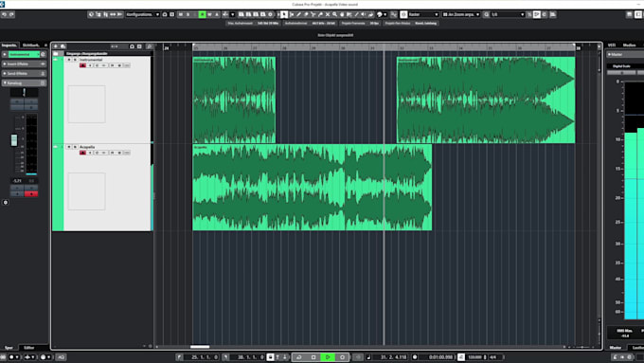Select the Object Selection arrow tool
Image resolution: width=644 pixels, height=363 pixels.
pos(284,14)
